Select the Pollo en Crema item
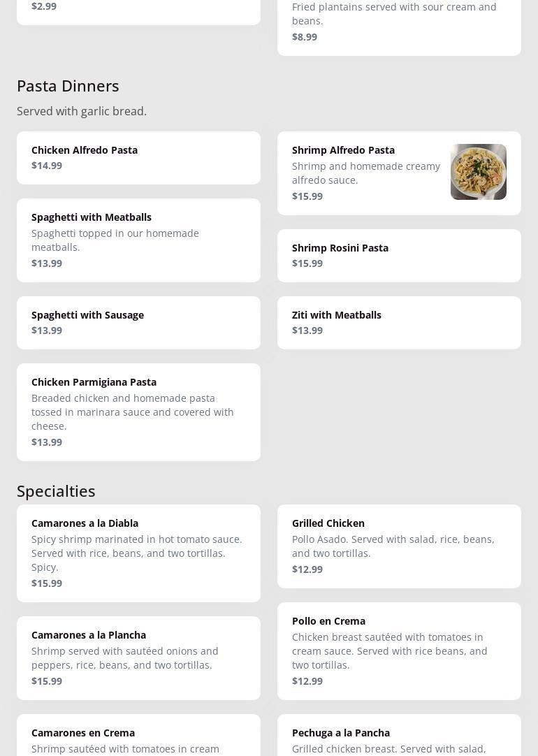The width and height of the screenshot is (538, 756). point(398,650)
